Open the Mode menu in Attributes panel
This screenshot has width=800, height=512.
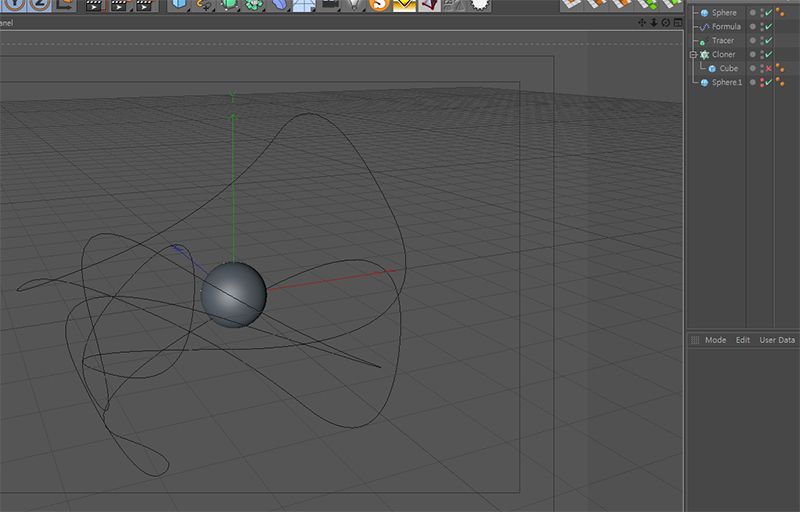point(715,340)
